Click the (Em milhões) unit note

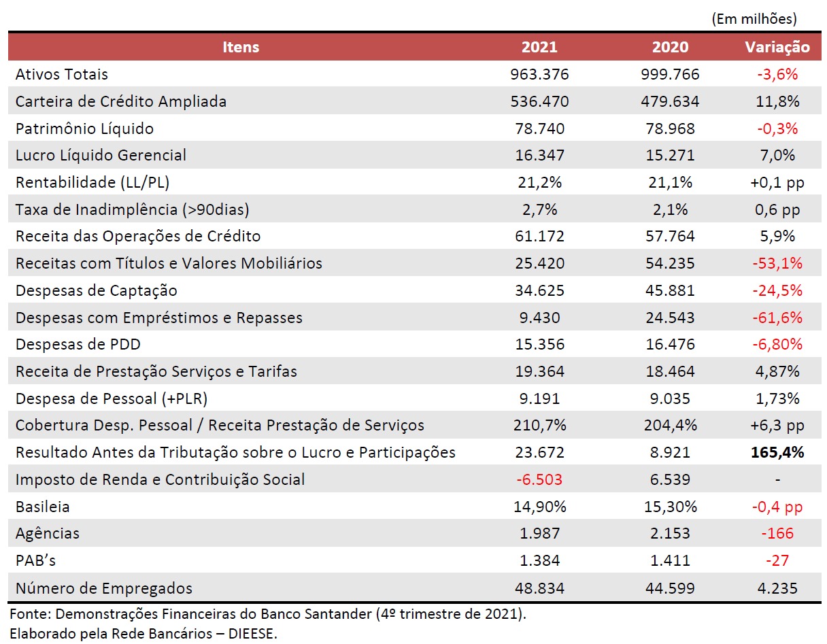click(x=754, y=19)
